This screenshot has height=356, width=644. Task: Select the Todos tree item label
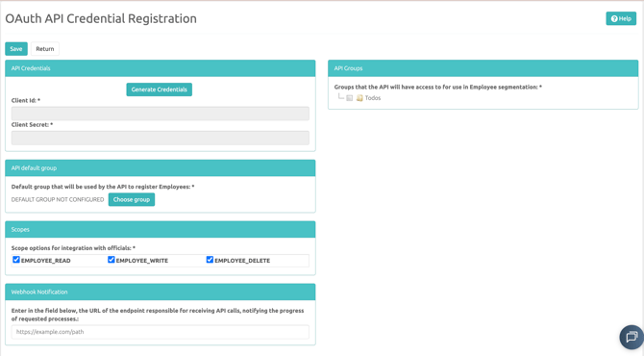tap(373, 98)
